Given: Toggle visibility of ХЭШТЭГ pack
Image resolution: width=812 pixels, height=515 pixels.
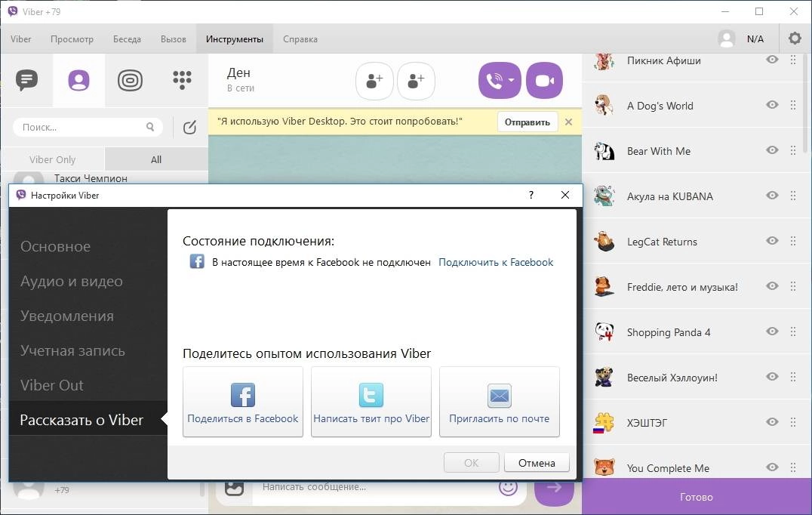Looking at the screenshot, I should (x=772, y=421).
